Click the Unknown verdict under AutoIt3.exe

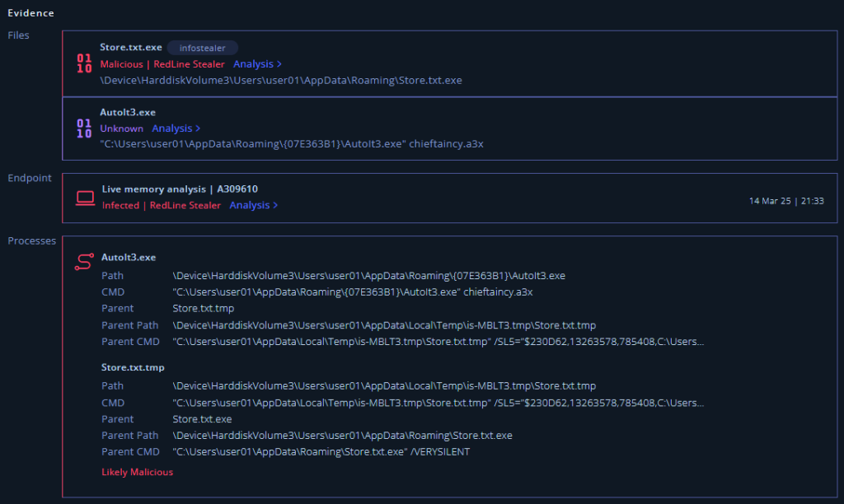pyautogui.click(x=121, y=128)
